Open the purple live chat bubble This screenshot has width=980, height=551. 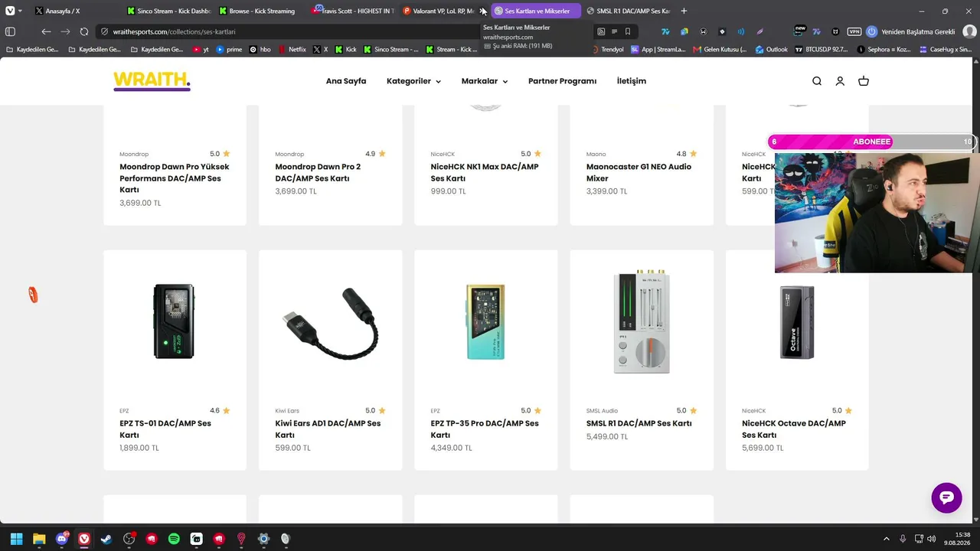coord(946,498)
